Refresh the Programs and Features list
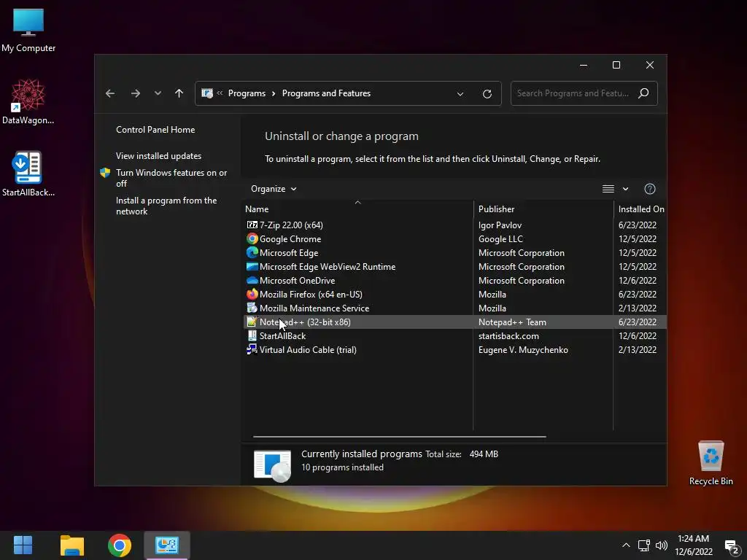 487,94
